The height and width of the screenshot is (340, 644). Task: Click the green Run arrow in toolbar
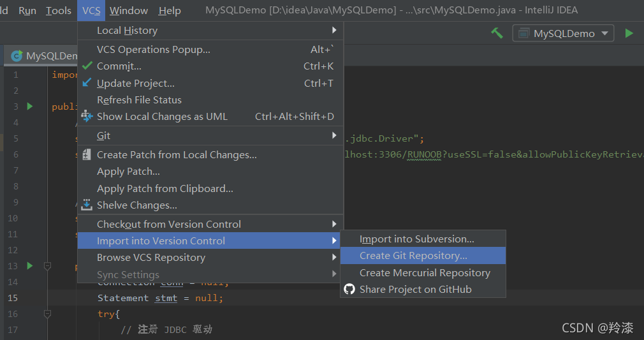[x=629, y=33]
